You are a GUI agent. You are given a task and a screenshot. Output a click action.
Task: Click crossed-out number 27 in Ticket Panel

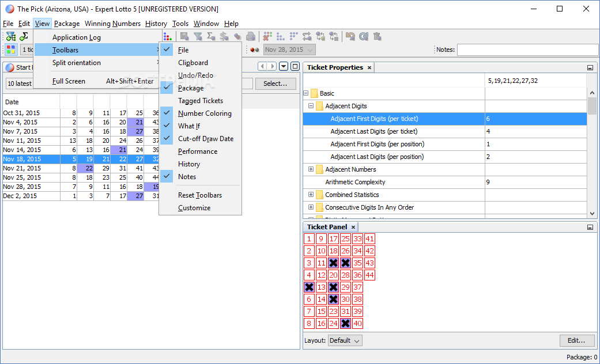pos(346,263)
